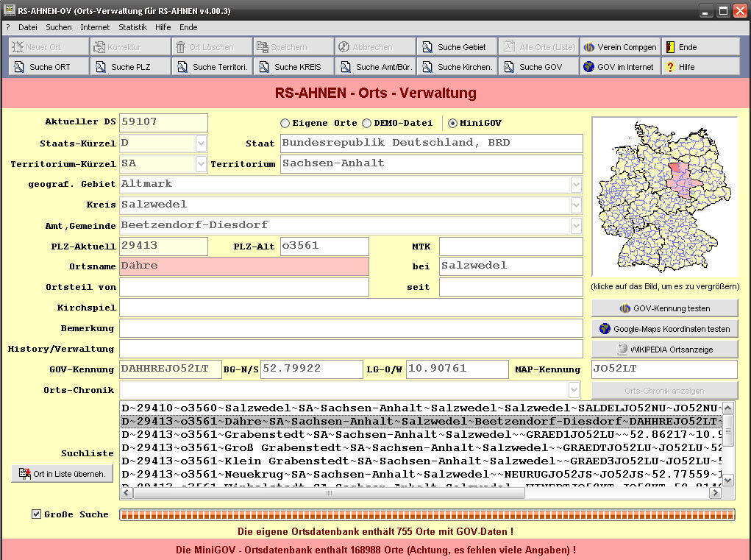Expand the geograf. Gebiet dropdown
Image resolution: width=751 pixels, height=560 pixels.
pos(576,185)
